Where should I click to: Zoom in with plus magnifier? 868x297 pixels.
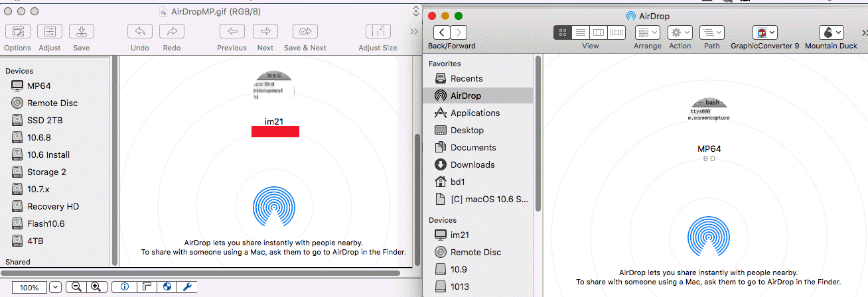pyautogui.click(x=96, y=287)
